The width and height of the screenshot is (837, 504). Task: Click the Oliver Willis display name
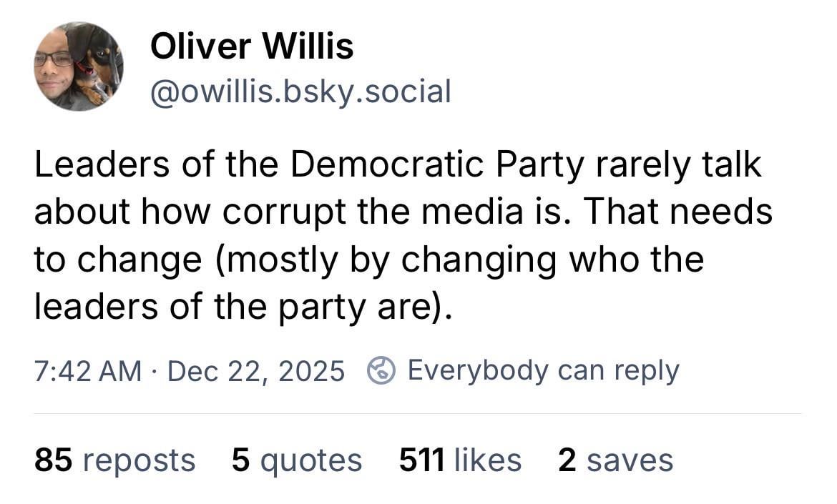pos(252,47)
